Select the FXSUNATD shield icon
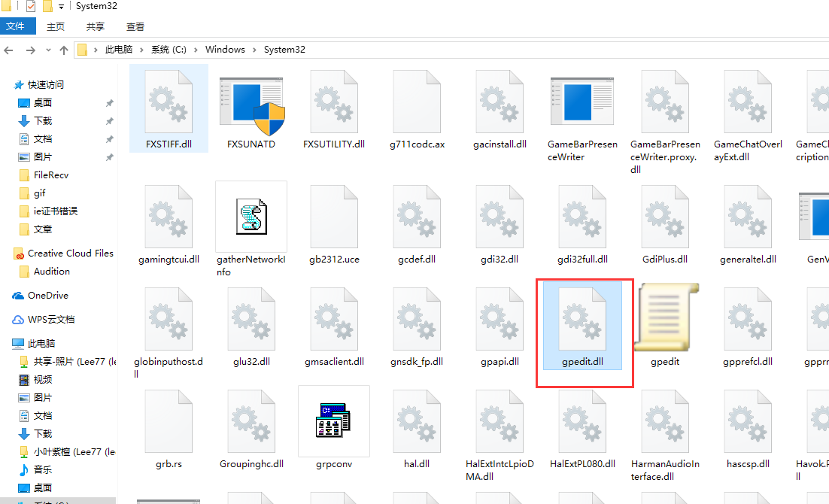This screenshot has height=504, width=829. pos(251,105)
